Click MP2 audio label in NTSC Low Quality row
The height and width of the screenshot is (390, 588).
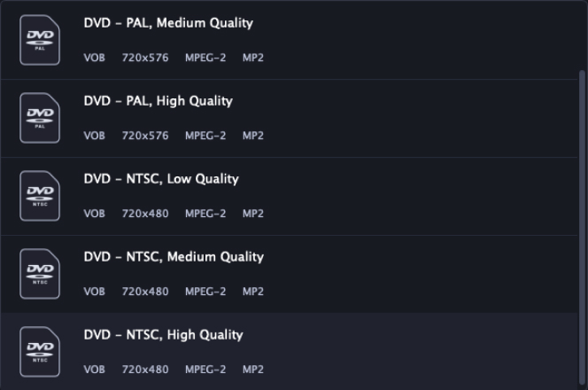point(253,214)
